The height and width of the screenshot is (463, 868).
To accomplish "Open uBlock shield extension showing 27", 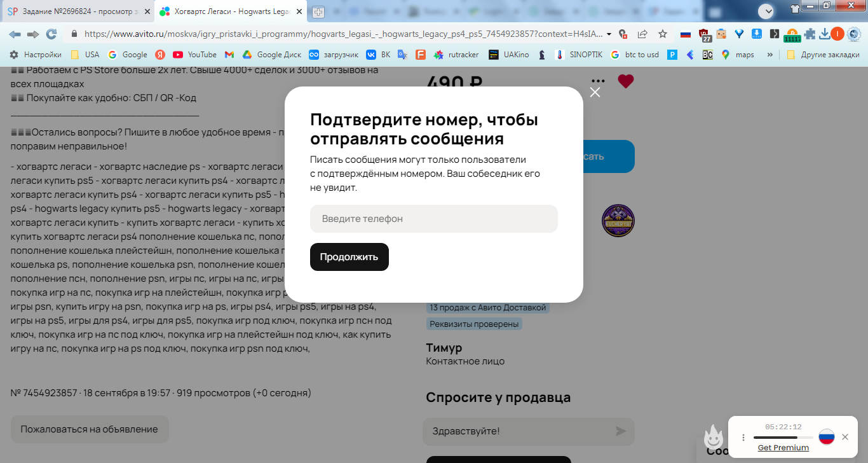I will [705, 35].
